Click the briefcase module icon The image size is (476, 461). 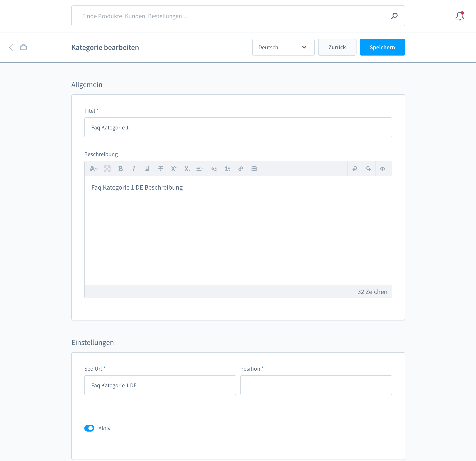coord(23,47)
